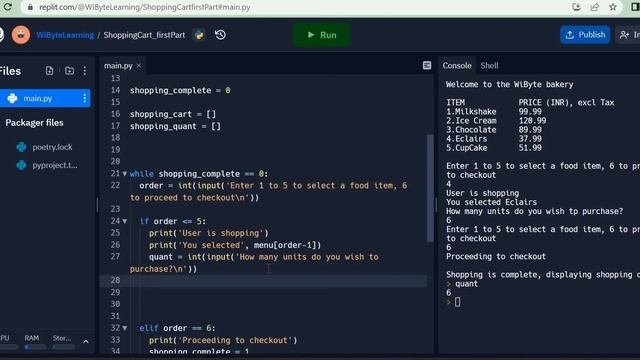640x360 pixels.
Task: Click 'Welcome to the WiByte bakery' console text
Action: pos(509,84)
